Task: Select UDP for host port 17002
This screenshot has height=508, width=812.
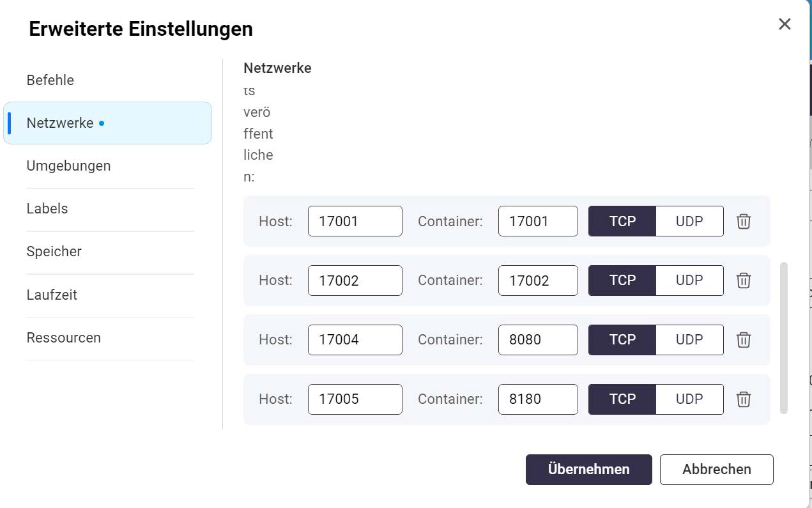Action: click(689, 281)
